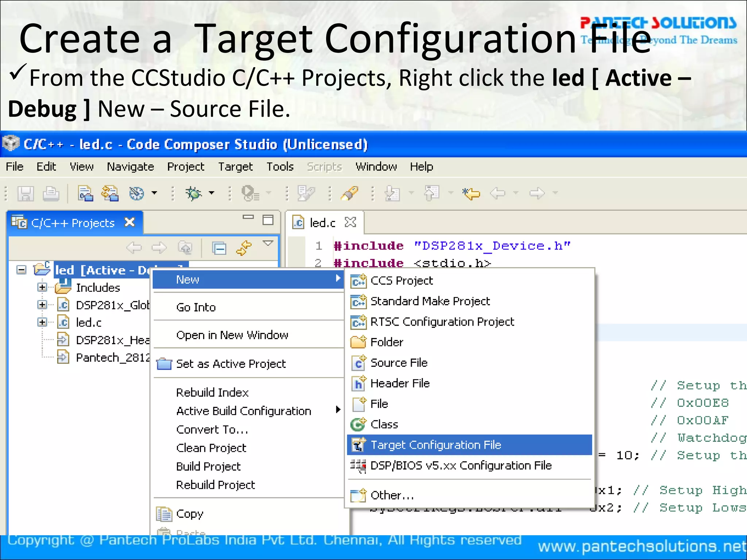Select led.c in the project tree
This screenshot has width=747, height=560.
pyautogui.click(x=89, y=323)
